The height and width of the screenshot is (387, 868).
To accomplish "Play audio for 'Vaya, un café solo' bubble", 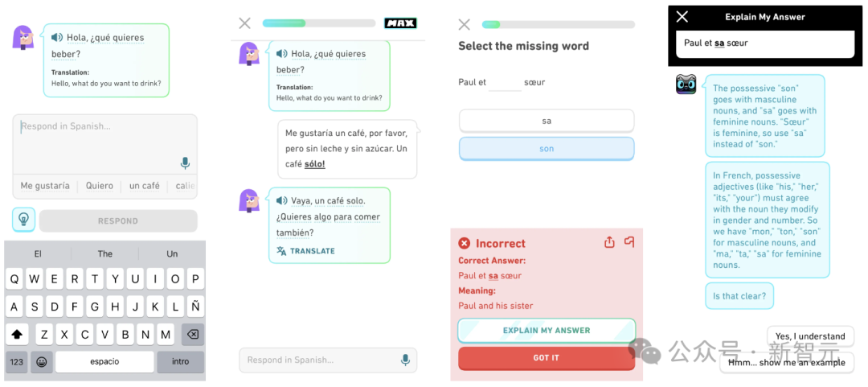I will [x=282, y=200].
